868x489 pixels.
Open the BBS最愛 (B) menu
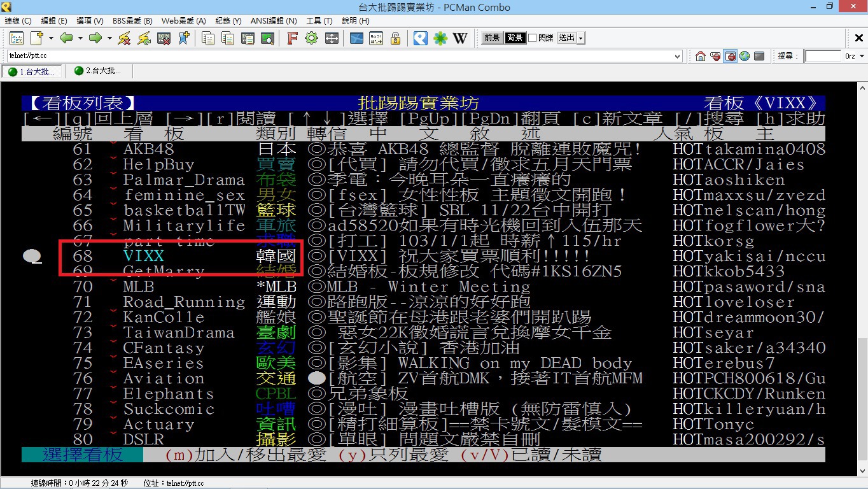pos(132,21)
